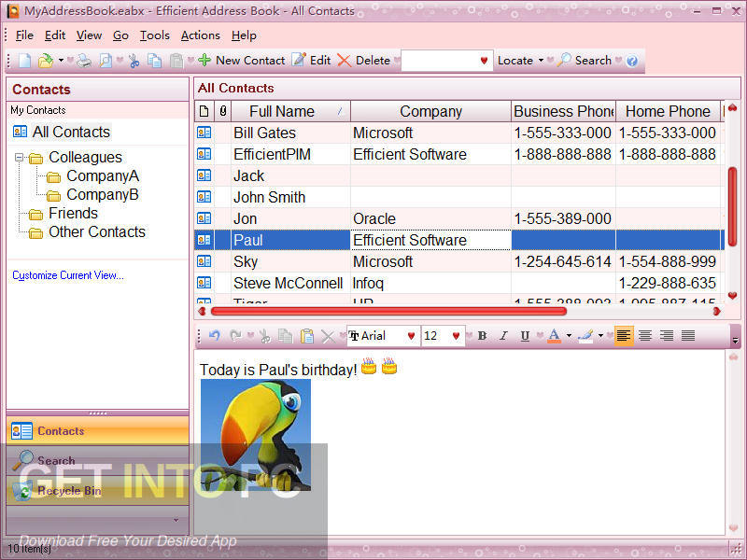Open the Tools menu

pos(155,35)
